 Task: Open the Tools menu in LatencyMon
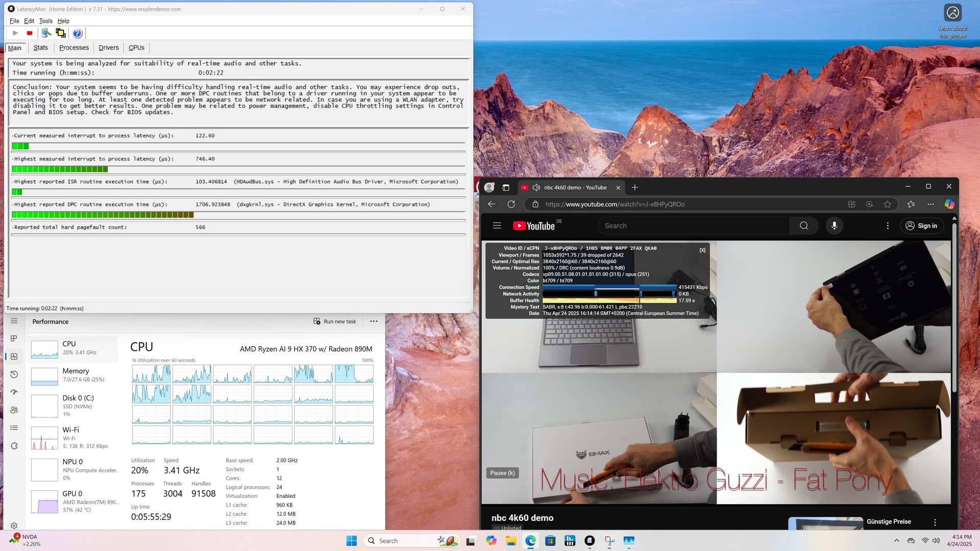click(x=45, y=21)
